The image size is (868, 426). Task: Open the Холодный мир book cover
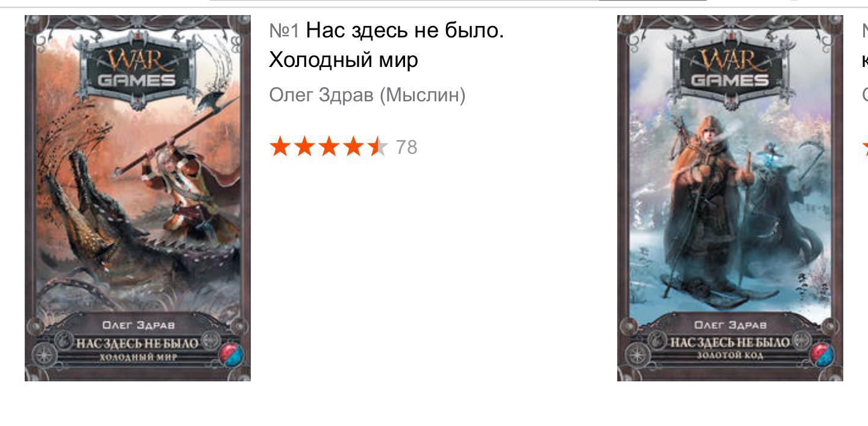coord(137,198)
